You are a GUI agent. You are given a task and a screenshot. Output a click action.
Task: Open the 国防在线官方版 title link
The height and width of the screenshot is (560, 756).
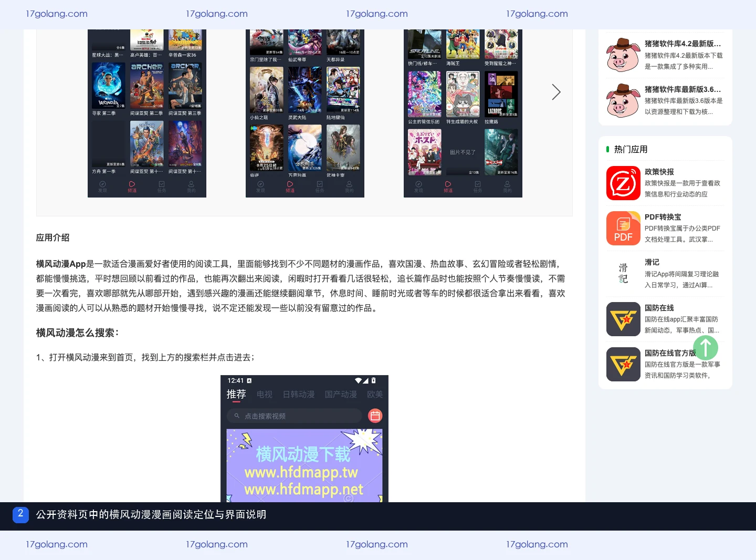pos(670,353)
